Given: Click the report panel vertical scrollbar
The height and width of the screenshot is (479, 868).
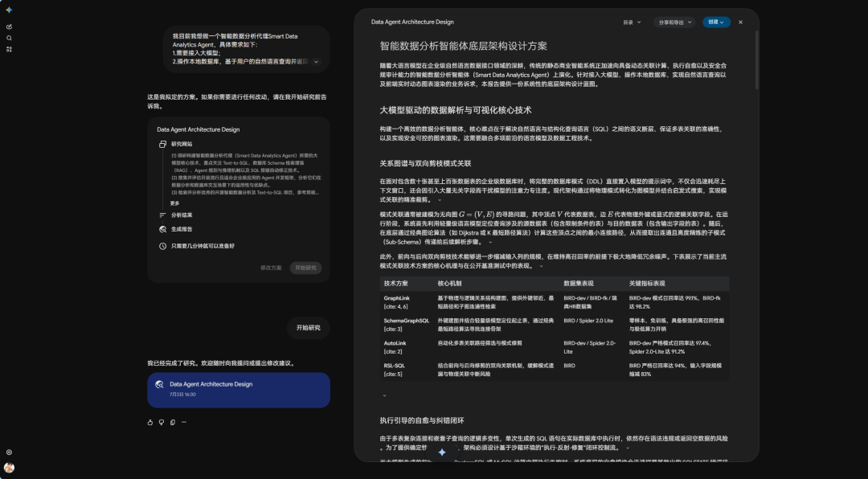Looking at the screenshot, I should click(756, 59).
